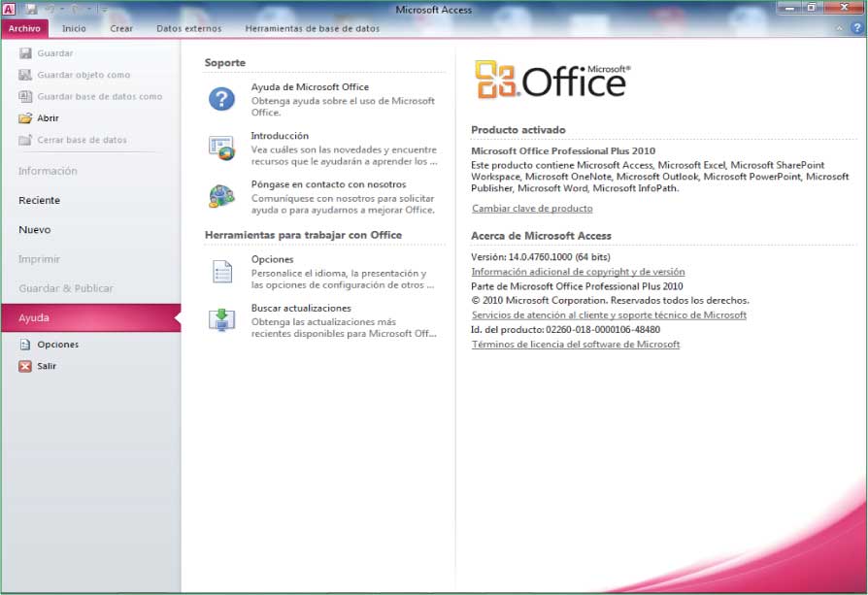Click the contact globe people icon
Viewport: 868px width, 595px height.
[x=221, y=196]
